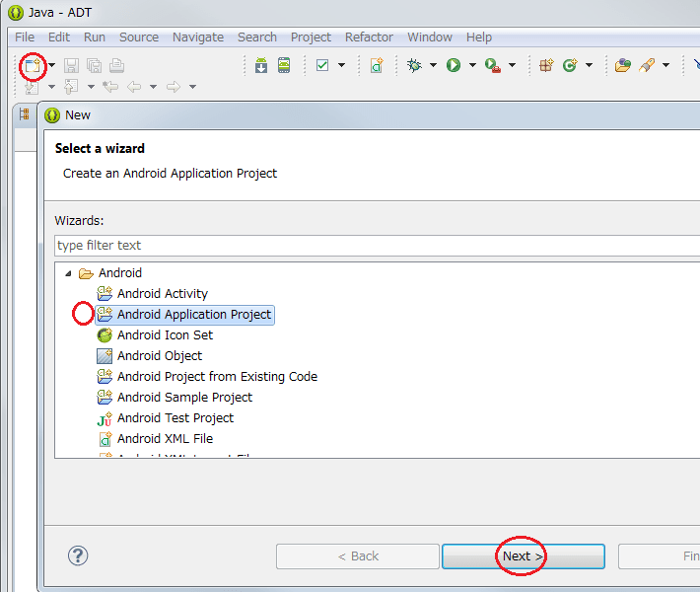
Task: Open the Forward navigation dropdown arrow
Action: click(x=192, y=87)
